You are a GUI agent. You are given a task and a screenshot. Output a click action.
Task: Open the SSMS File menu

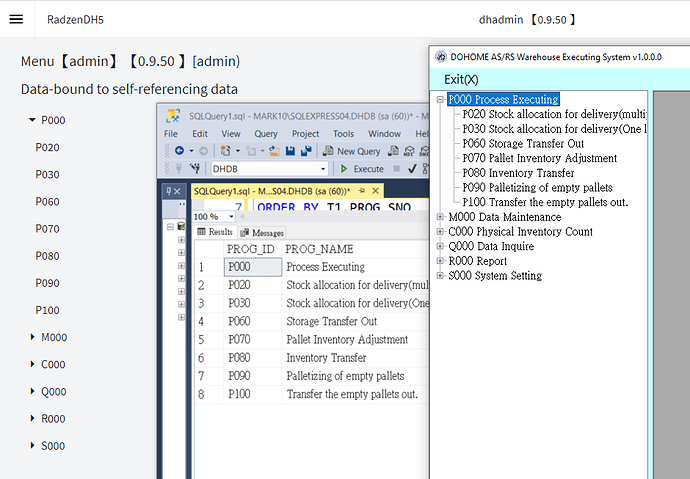point(171,134)
